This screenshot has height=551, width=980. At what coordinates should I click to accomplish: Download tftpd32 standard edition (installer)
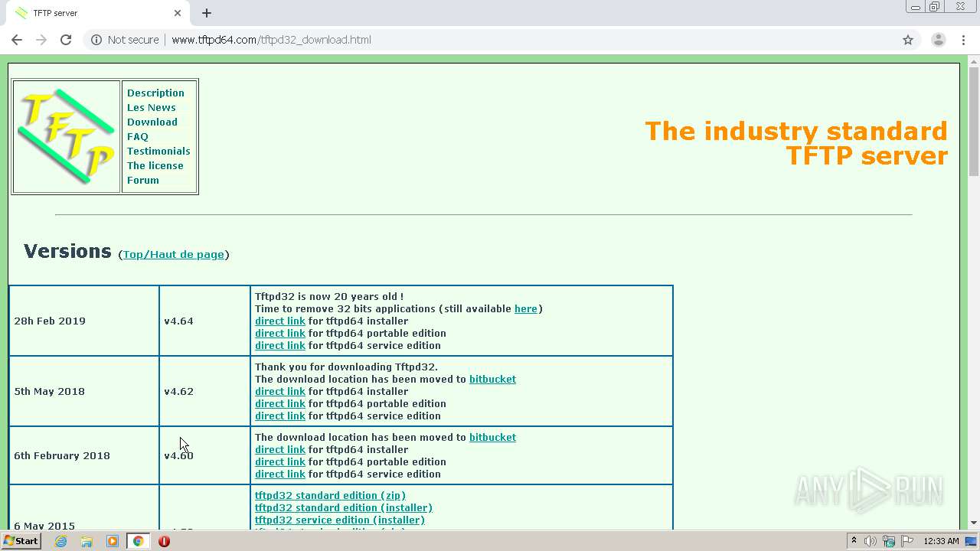344,507
